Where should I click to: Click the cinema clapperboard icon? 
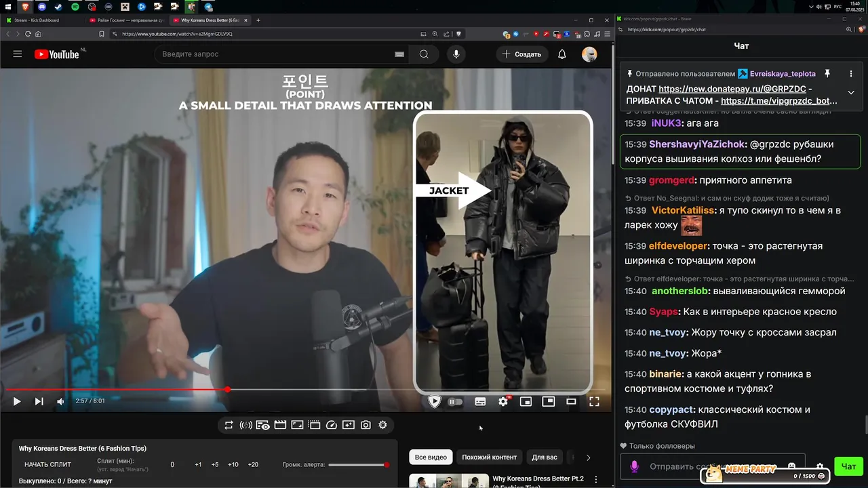pyautogui.click(x=280, y=425)
